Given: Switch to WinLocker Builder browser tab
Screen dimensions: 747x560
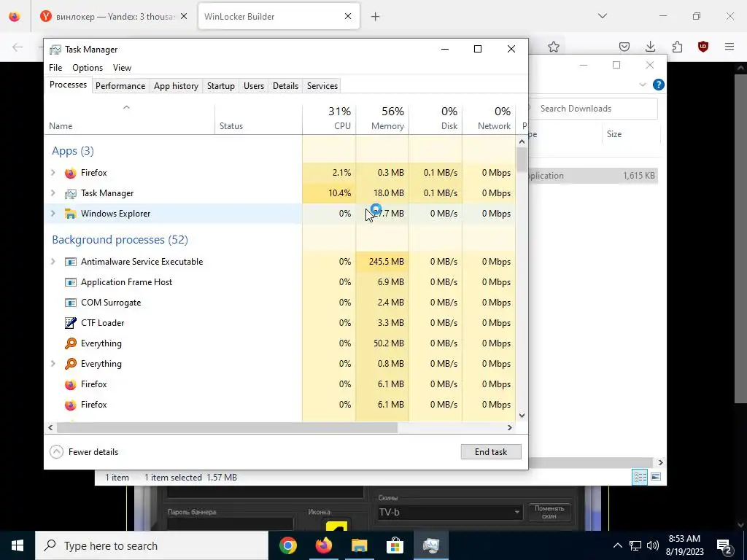Looking at the screenshot, I should [279, 16].
